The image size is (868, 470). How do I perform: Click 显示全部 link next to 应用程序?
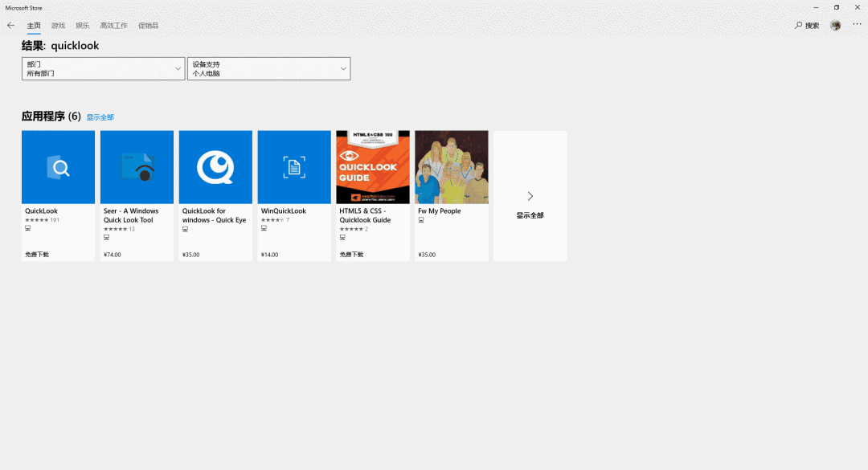click(x=100, y=117)
